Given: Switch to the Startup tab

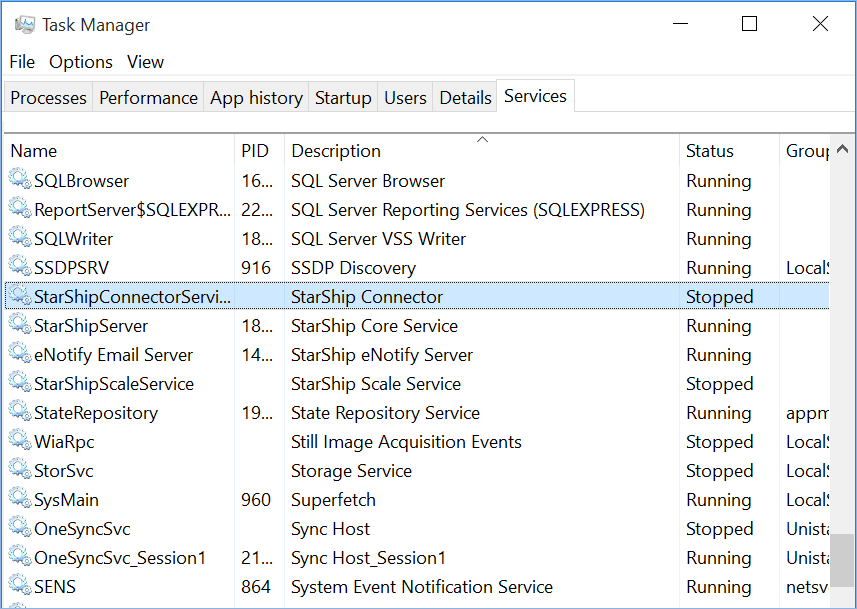Looking at the screenshot, I should (343, 97).
